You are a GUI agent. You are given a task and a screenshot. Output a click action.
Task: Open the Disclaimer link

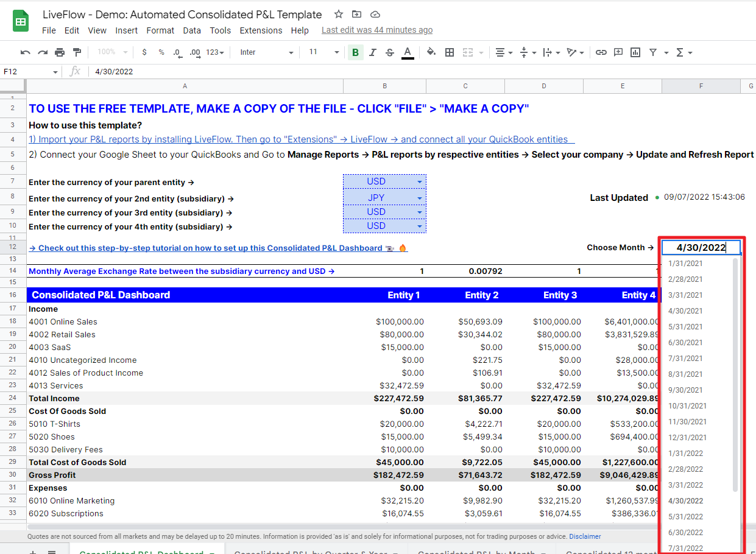[585, 536]
